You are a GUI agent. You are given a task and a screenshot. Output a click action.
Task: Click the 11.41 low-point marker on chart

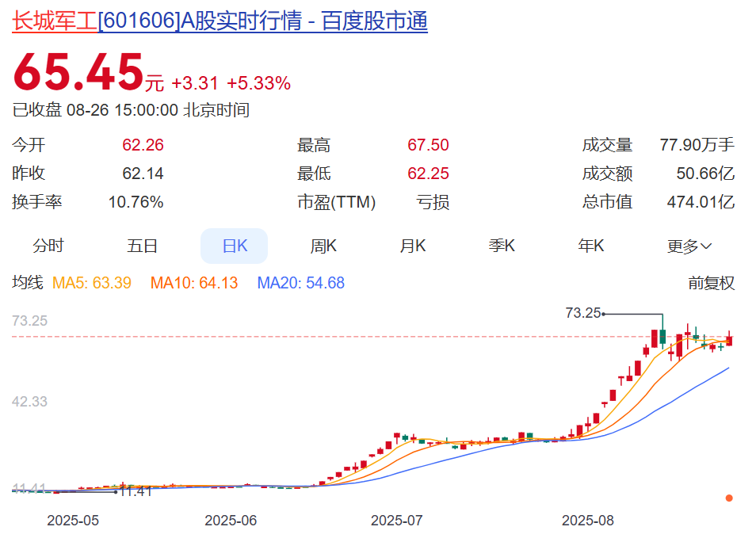coord(136,491)
